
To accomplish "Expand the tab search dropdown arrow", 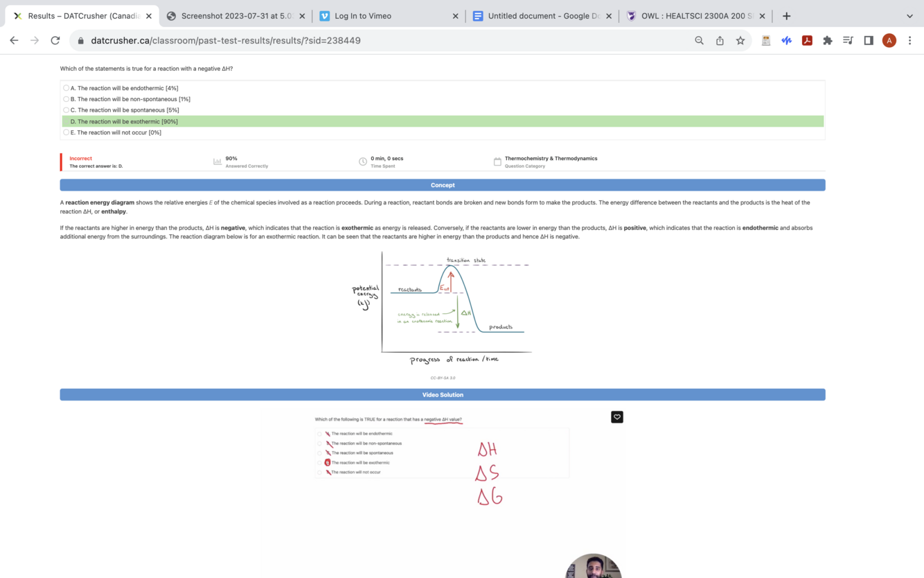I will pyautogui.click(x=909, y=16).
